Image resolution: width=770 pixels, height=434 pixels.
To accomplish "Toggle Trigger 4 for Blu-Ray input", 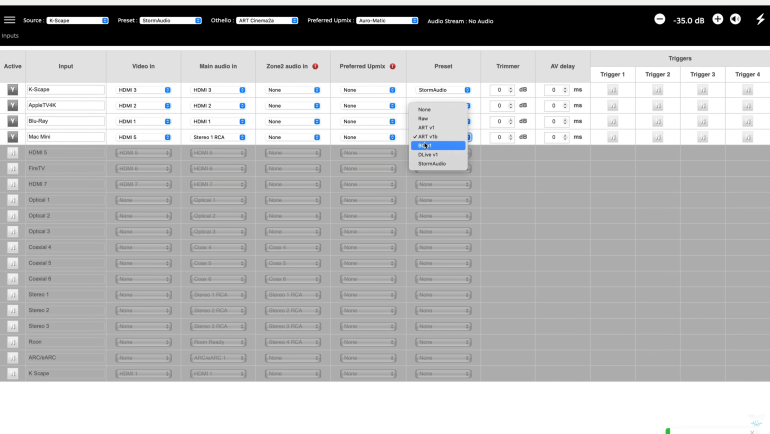I will pyautogui.click(x=747, y=121).
